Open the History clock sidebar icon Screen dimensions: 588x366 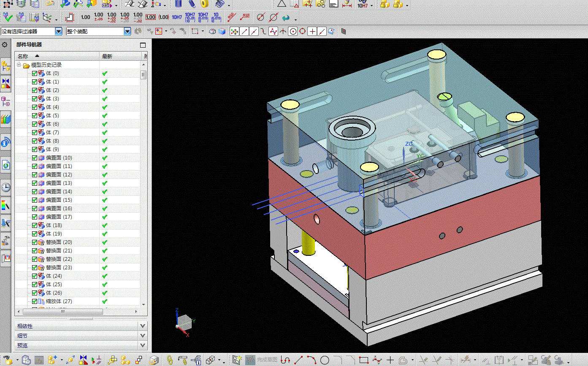pos(5,186)
